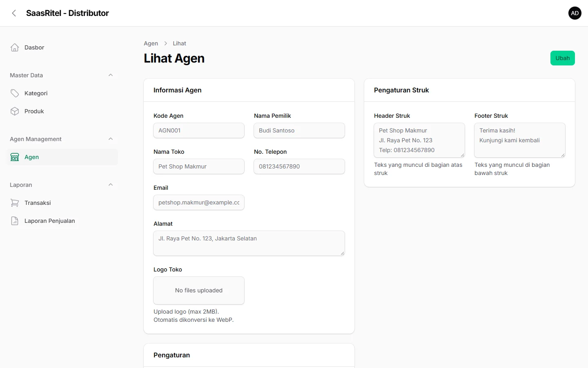
Task: Collapse the Laporan sidebar section
Action: point(111,185)
